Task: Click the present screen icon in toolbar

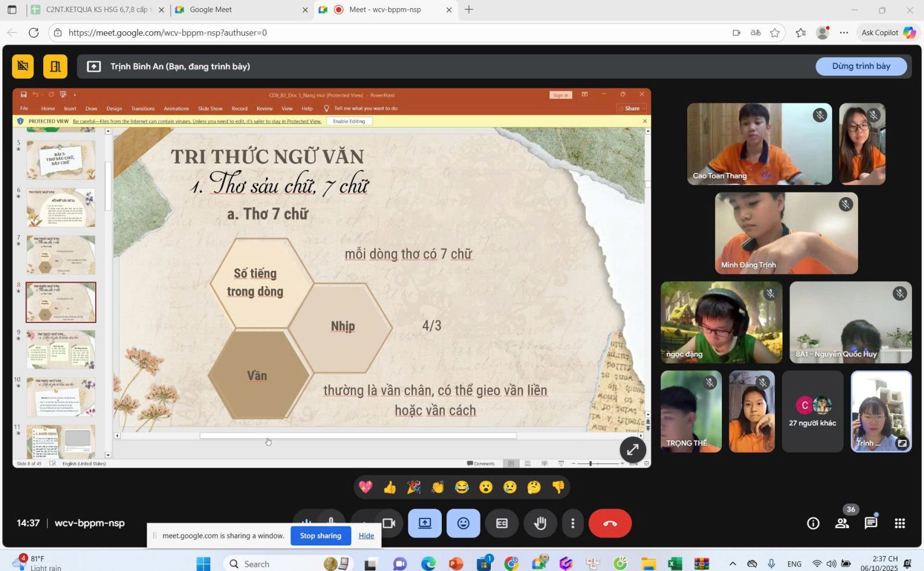Action: pyautogui.click(x=425, y=523)
